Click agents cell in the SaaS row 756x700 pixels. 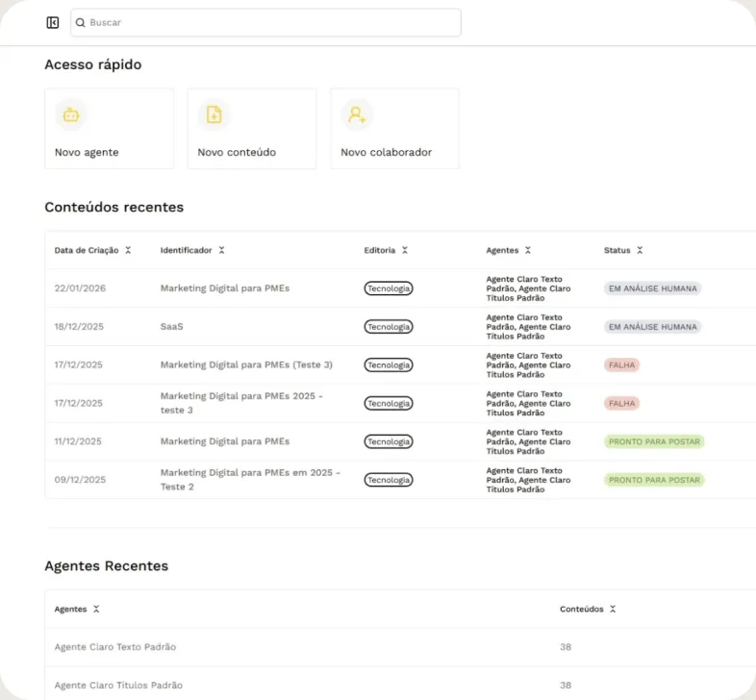pyautogui.click(x=528, y=327)
